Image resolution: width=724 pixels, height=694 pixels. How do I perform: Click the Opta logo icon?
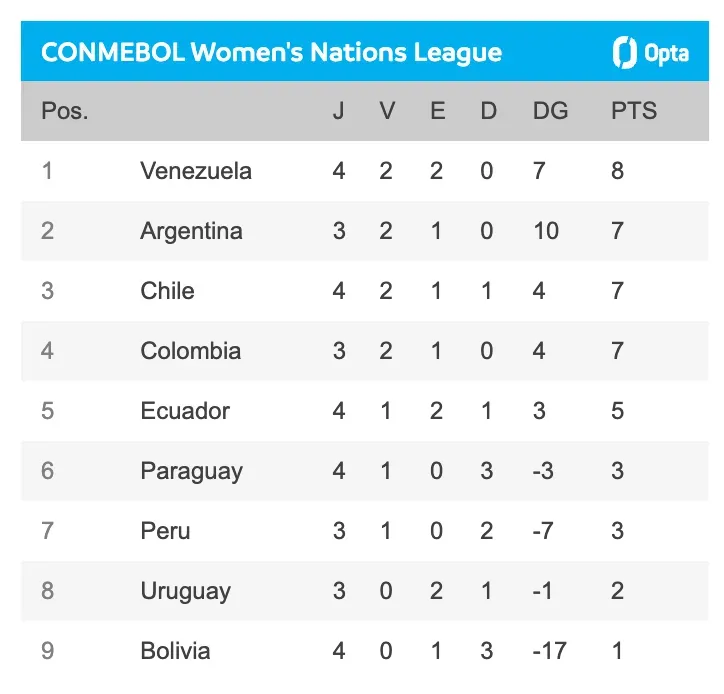625,52
